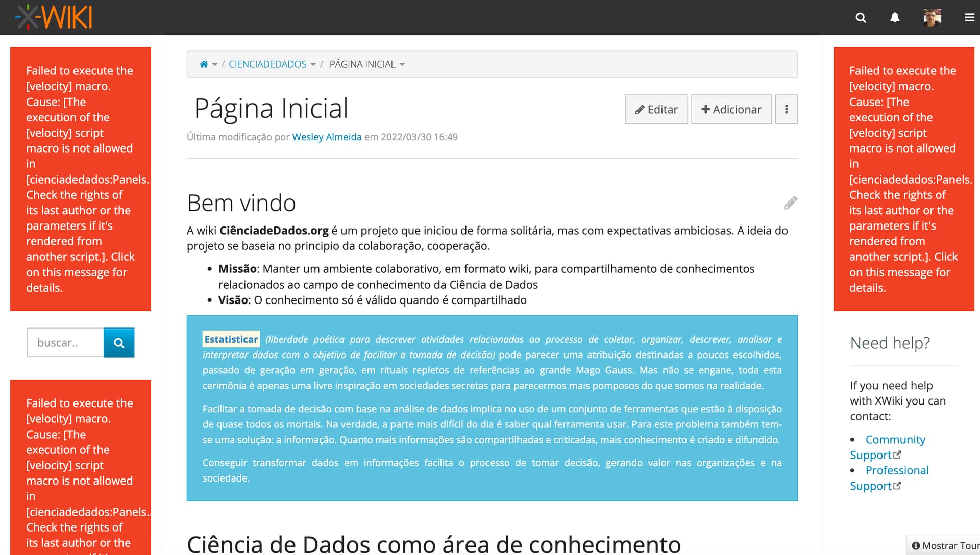
Task: Click the hamburger menu icon
Action: [x=967, y=17]
